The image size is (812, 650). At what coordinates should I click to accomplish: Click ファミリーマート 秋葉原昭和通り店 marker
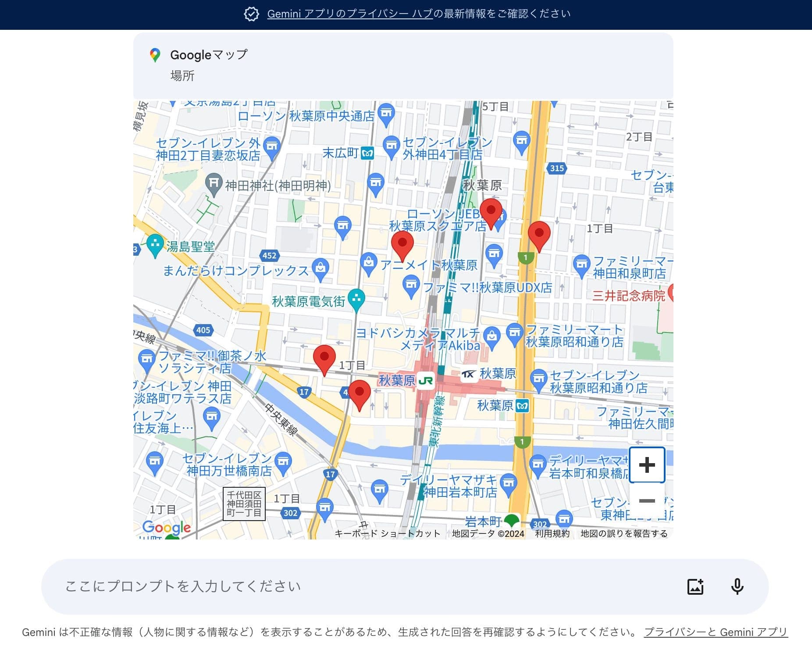point(515,333)
